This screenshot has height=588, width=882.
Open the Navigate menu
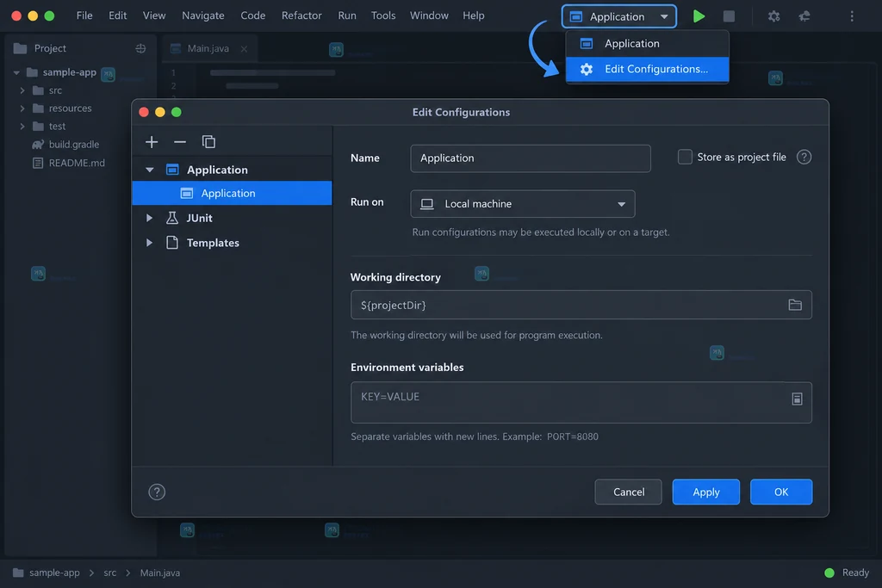203,15
